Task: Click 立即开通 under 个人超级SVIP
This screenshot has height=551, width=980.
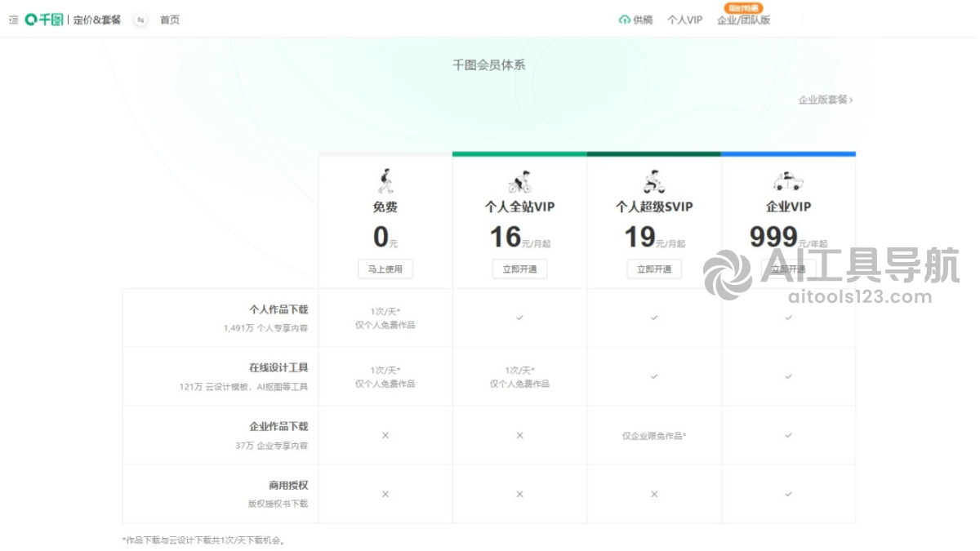Action: tap(654, 269)
